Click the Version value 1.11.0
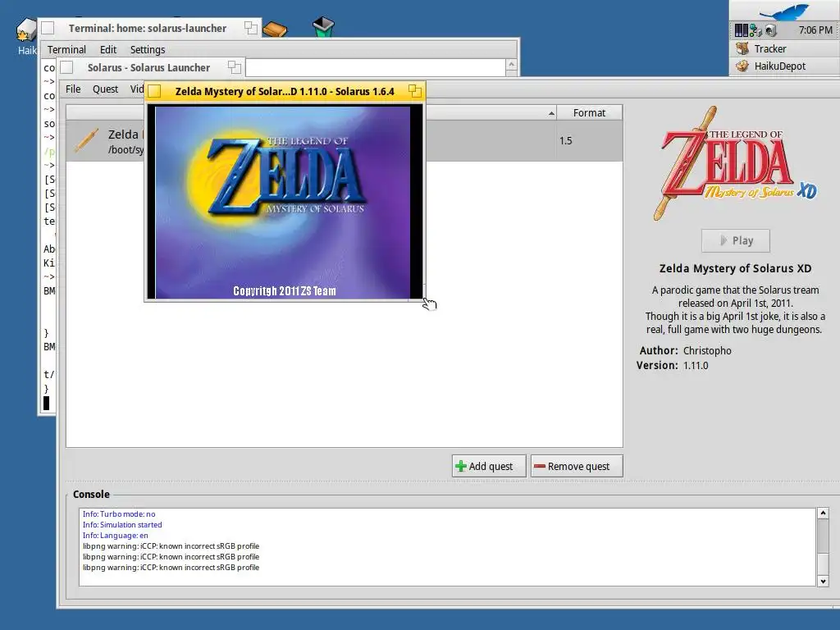 tap(696, 365)
